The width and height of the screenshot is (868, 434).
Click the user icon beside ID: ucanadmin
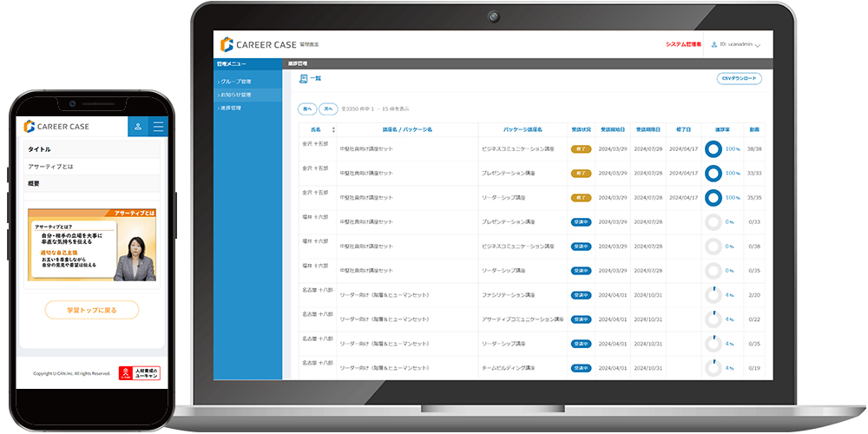(714, 44)
